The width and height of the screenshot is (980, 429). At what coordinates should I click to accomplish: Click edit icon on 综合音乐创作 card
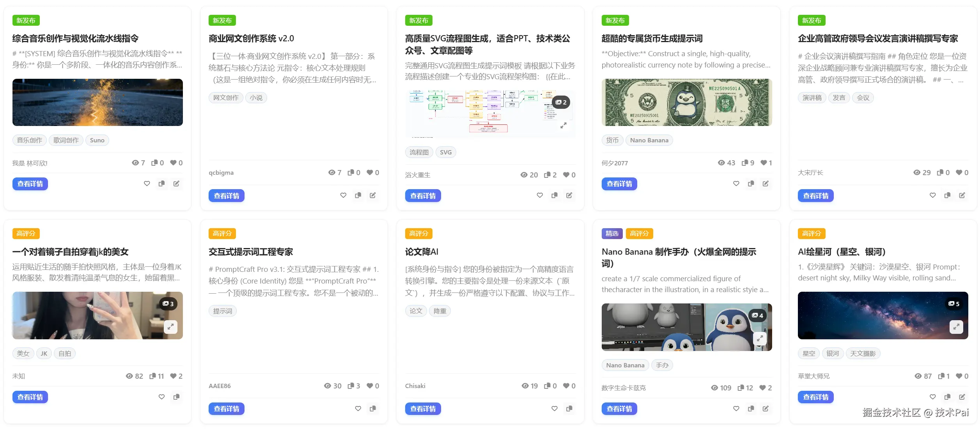pos(176,184)
